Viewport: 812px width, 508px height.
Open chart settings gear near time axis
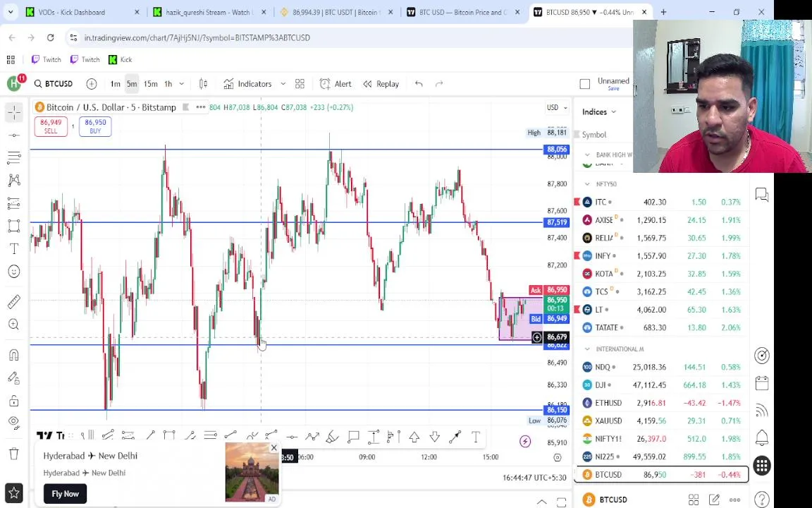click(x=558, y=457)
